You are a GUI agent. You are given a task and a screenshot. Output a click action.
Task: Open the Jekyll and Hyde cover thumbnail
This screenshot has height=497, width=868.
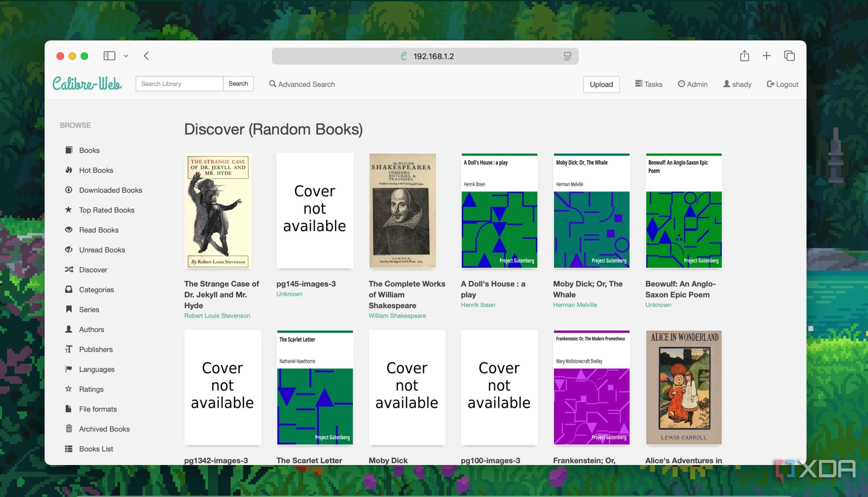point(218,211)
